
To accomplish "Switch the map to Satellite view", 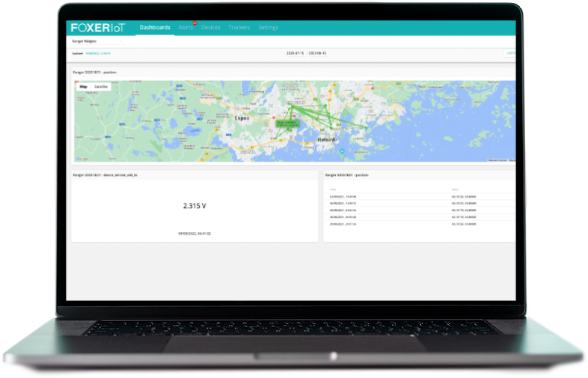I will (x=101, y=87).
